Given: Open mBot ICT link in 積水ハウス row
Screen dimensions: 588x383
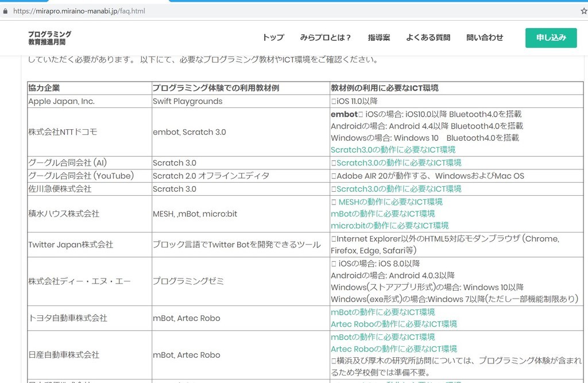Looking at the screenshot, I should point(383,214).
